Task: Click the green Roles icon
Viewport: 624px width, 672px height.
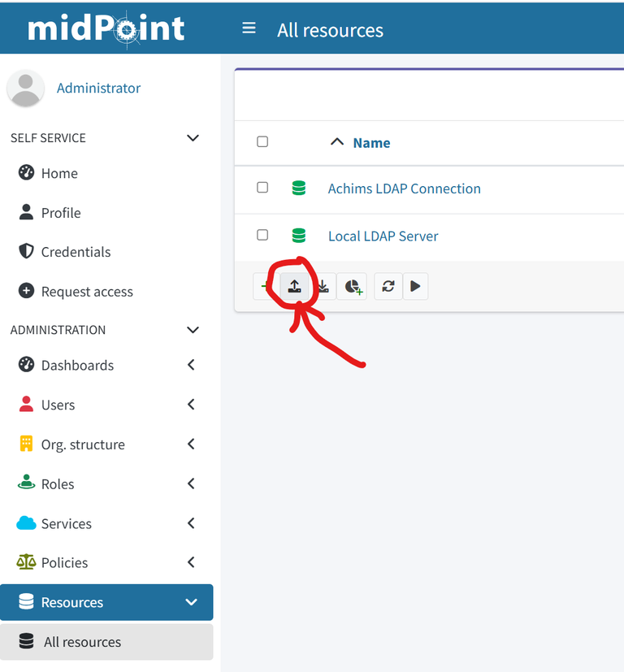Action: click(x=26, y=482)
